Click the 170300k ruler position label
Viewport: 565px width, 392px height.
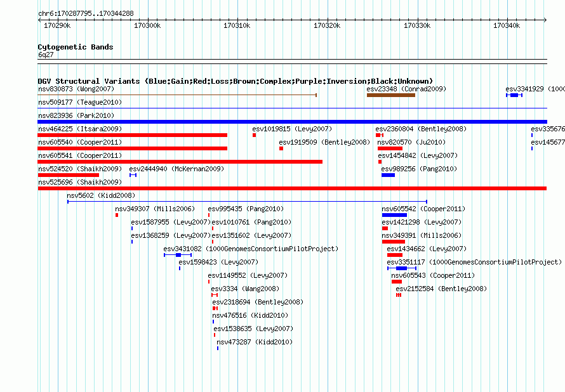(x=147, y=25)
